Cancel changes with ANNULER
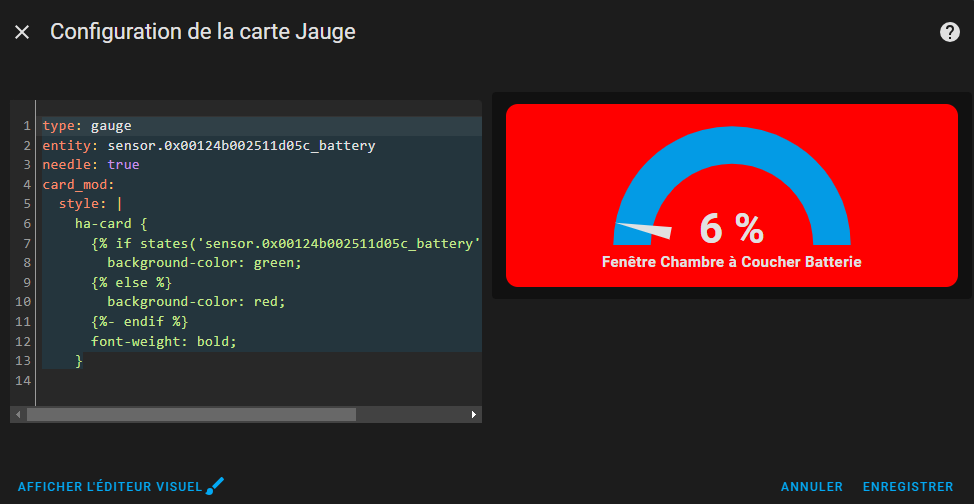This screenshot has width=974, height=504. tap(812, 487)
